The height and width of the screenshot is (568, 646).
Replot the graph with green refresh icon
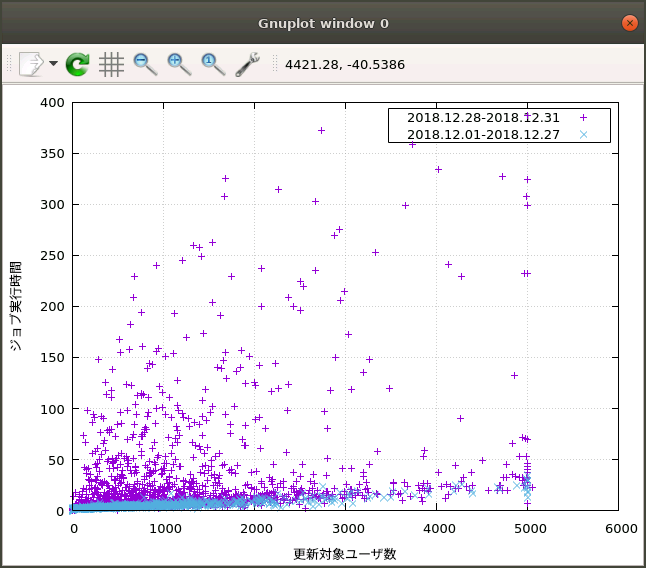coord(78,64)
